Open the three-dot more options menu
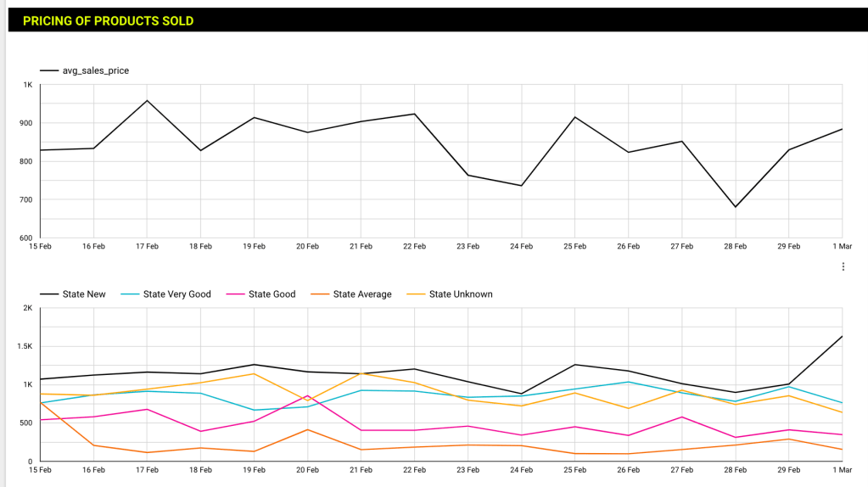This screenshot has width=868, height=487. tap(843, 266)
